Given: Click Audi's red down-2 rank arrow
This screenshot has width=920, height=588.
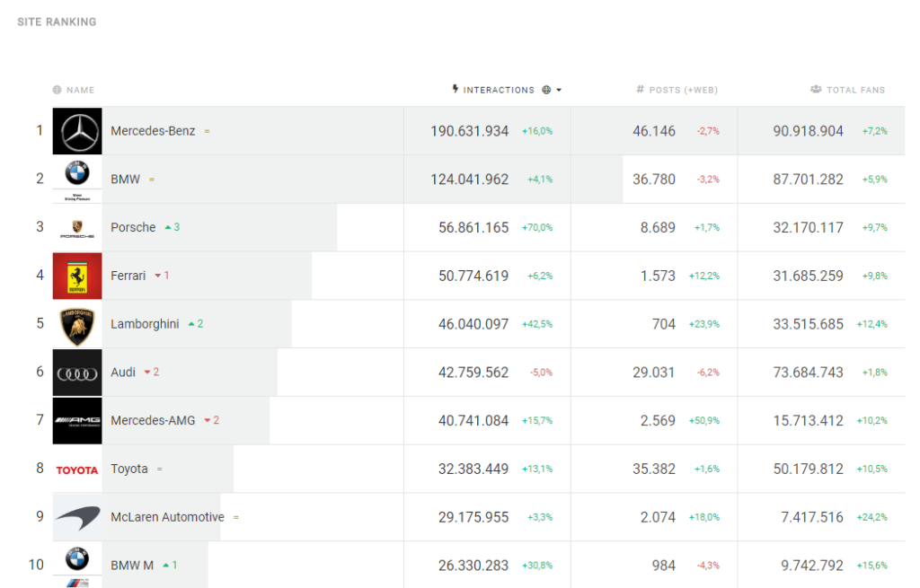Looking at the screenshot, I should 151,372.
